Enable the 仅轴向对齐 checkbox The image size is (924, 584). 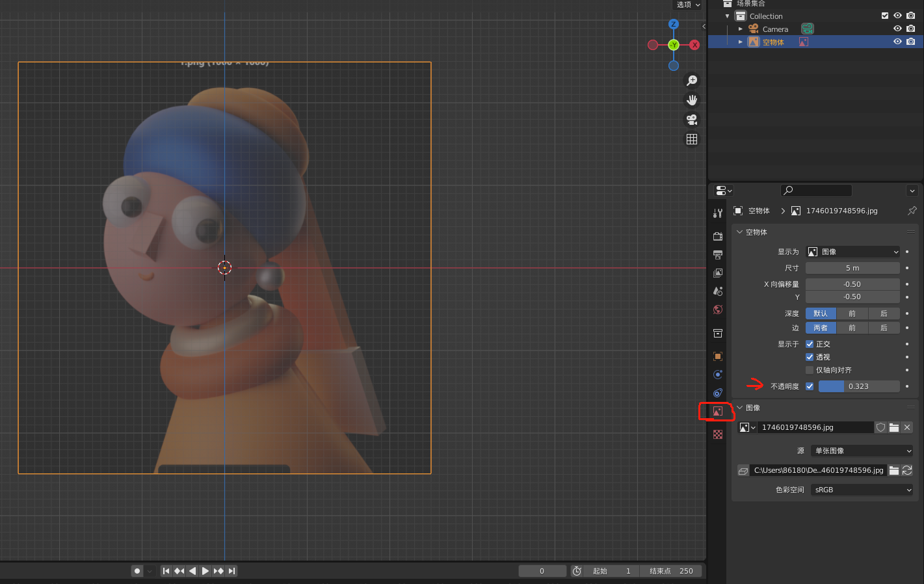(x=810, y=370)
